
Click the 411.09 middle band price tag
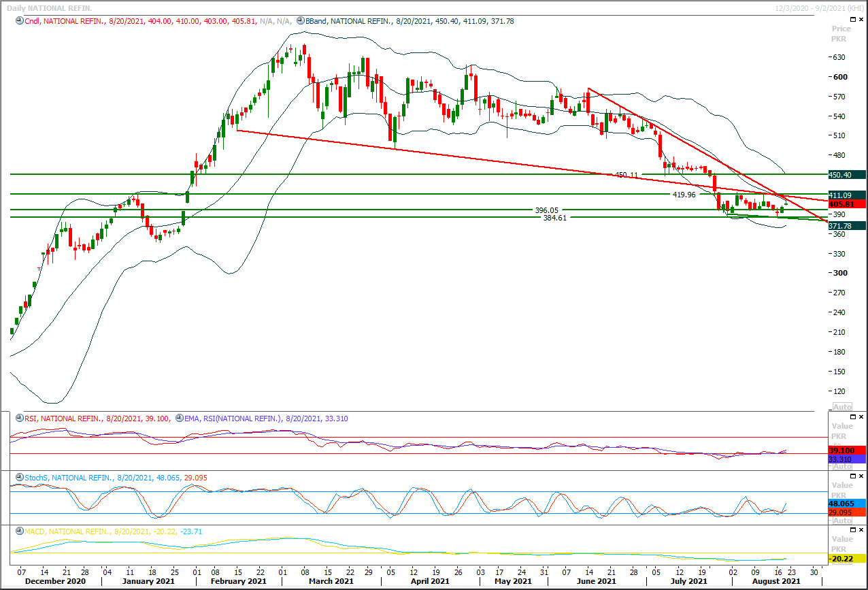(x=847, y=195)
